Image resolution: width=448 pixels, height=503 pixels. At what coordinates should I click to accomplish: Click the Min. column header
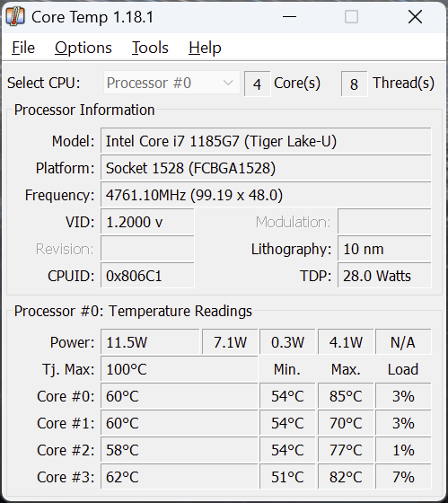[x=287, y=369]
